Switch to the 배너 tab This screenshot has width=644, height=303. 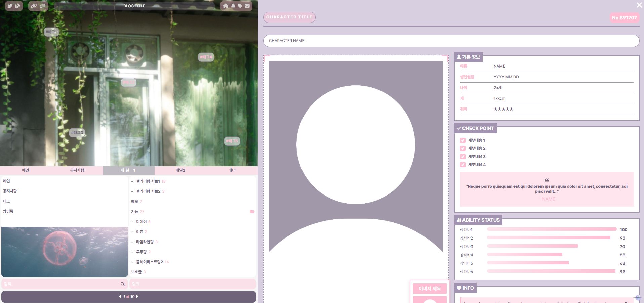click(x=232, y=170)
